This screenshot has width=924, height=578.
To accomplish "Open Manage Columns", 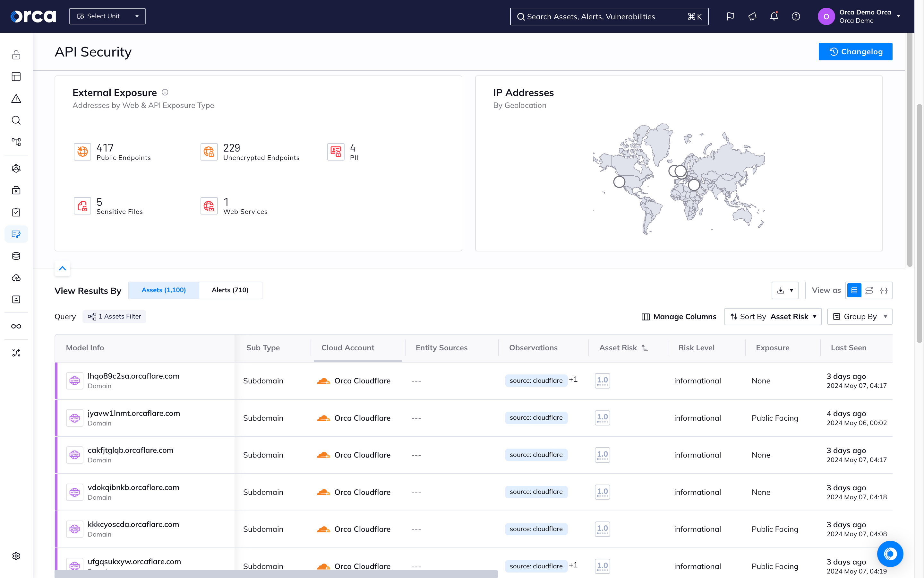I will coord(679,317).
